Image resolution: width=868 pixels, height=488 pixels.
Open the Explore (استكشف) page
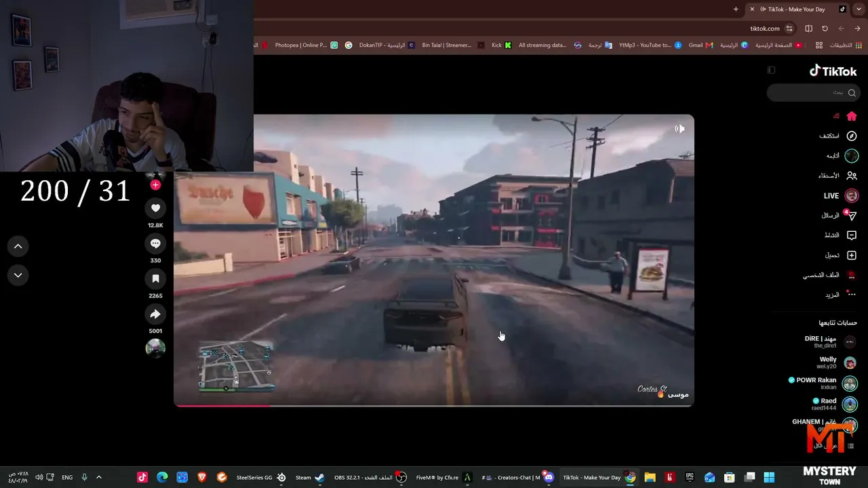point(838,136)
